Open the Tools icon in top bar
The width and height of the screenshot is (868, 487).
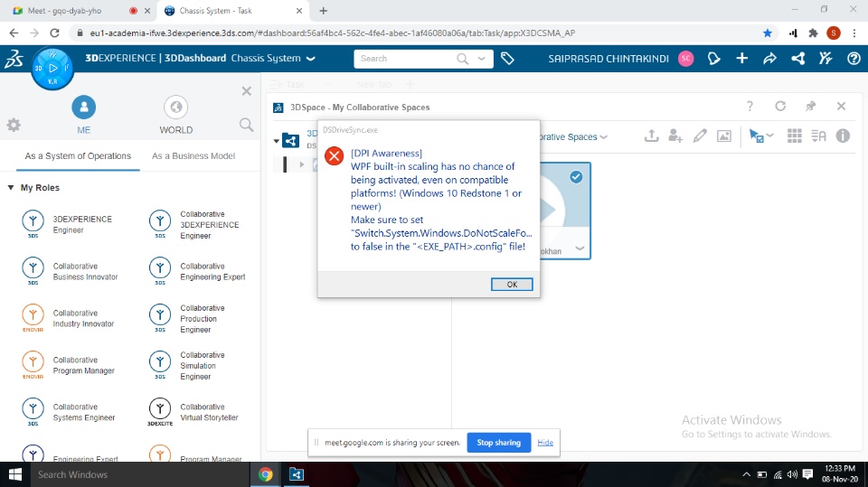coord(826,58)
